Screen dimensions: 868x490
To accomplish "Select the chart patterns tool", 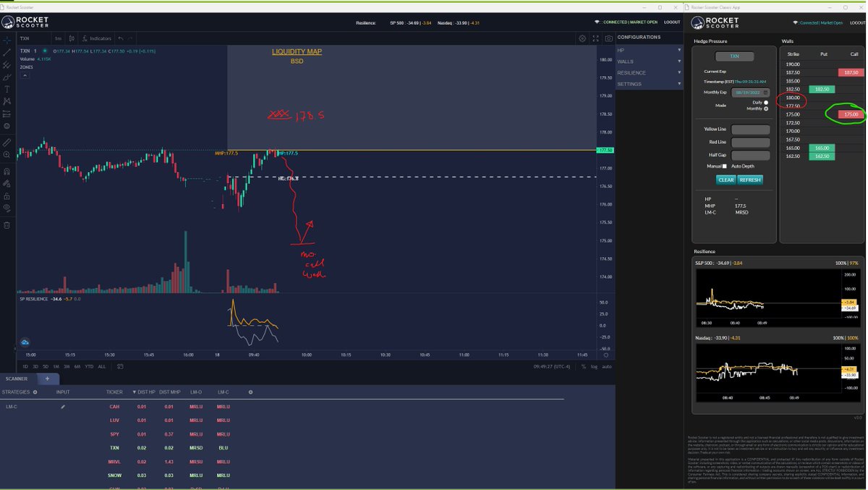I will tap(7, 101).
